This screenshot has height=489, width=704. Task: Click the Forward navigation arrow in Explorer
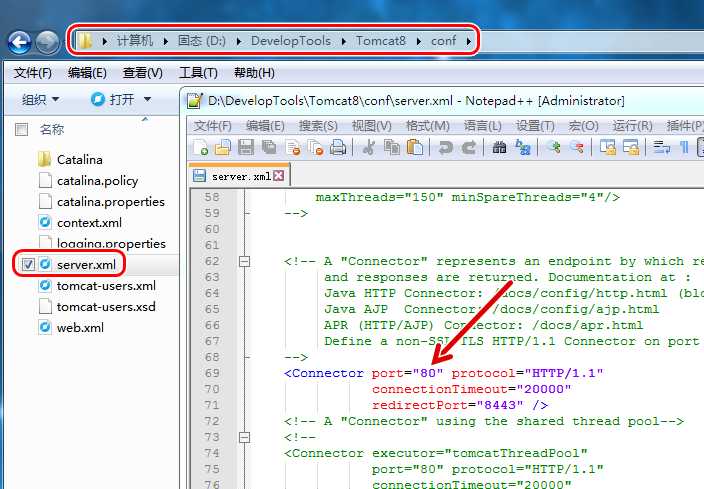tap(48, 43)
